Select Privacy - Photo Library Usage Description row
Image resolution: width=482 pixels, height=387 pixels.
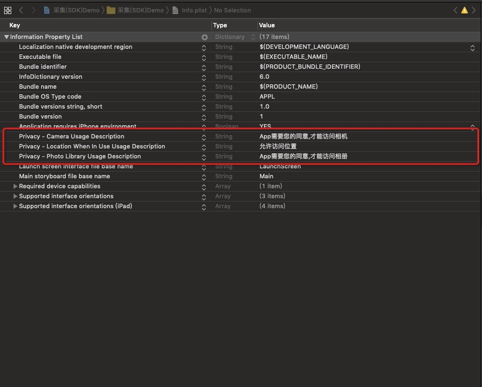pyautogui.click(x=241, y=156)
